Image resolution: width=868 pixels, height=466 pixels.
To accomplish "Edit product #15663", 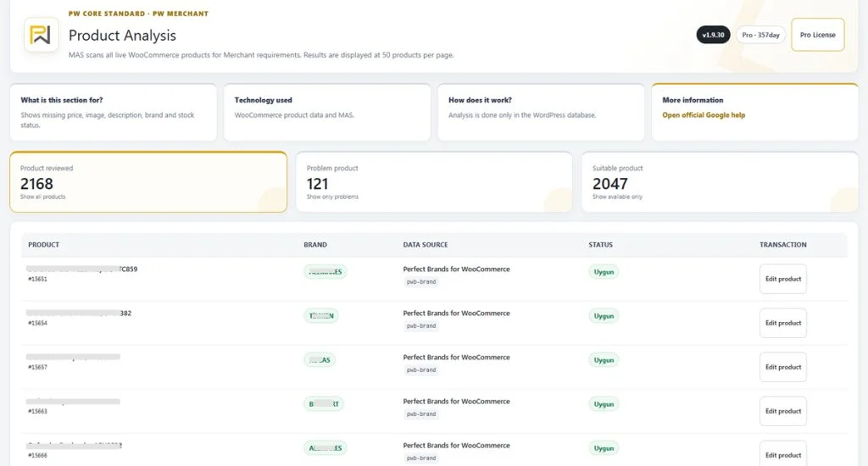I will [782, 411].
